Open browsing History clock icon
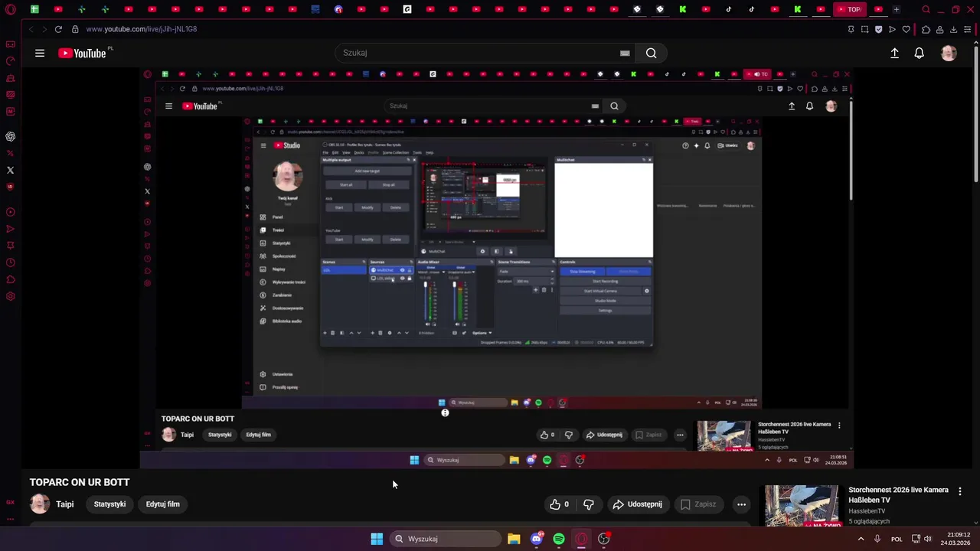The image size is (980, 551). click(x=11, y=262)
